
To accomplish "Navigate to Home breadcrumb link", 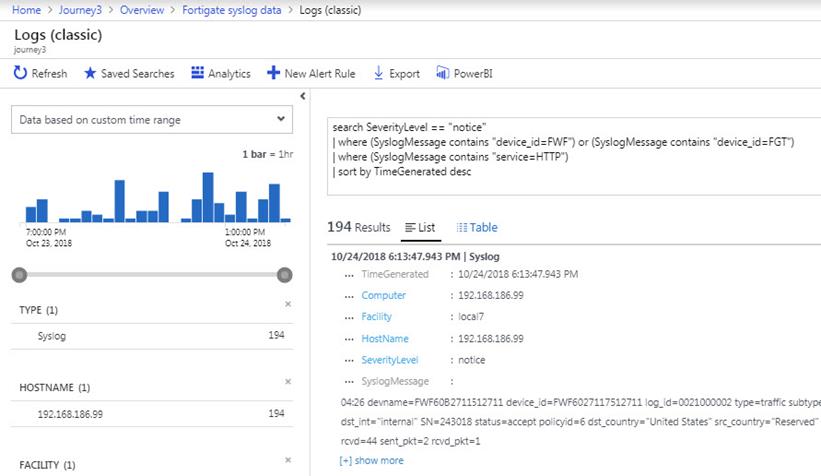I will point(25,10).
